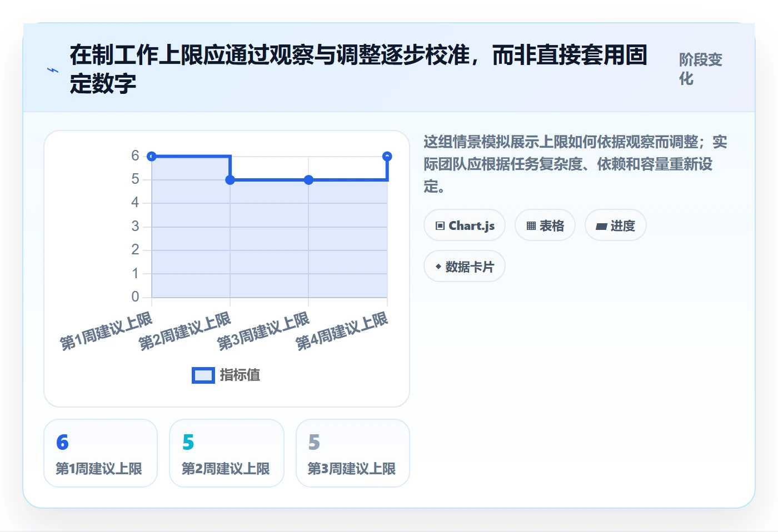
Task: Click the 第4周建议上限 data point on chart
Action: [x=387, y=157]
